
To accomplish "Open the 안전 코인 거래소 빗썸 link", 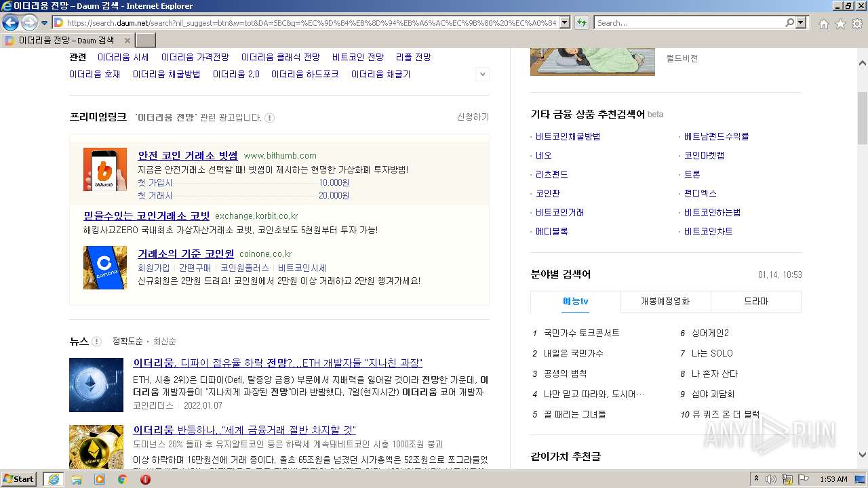I will click(x=188, y=155).
